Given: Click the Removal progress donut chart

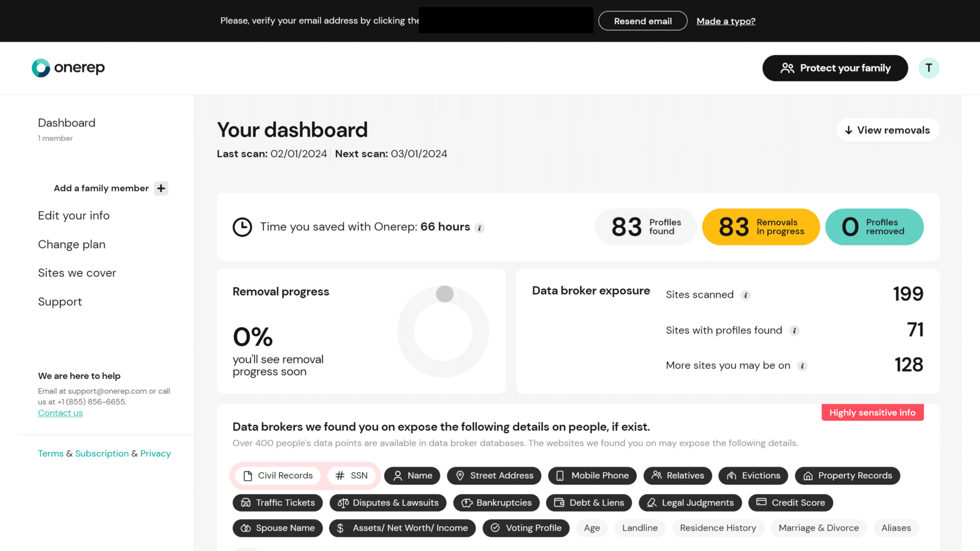Looking at the screenshot, I should [x=443, y=331].
